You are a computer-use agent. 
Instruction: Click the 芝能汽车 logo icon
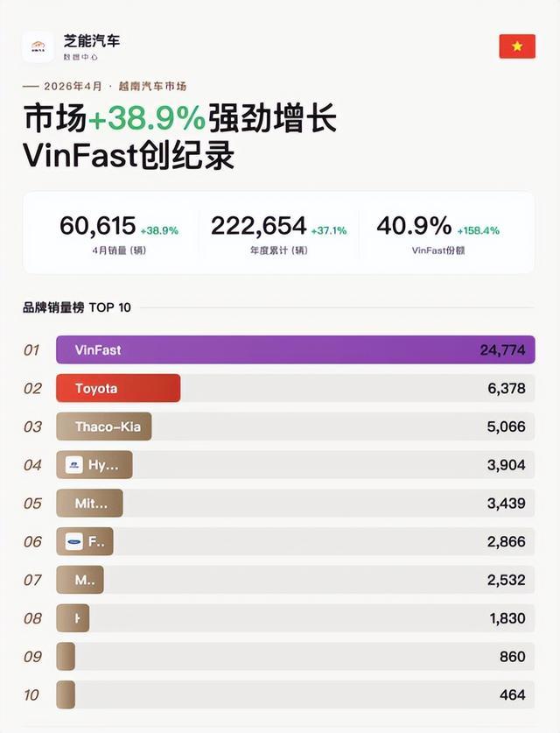[x=38, y=46]
